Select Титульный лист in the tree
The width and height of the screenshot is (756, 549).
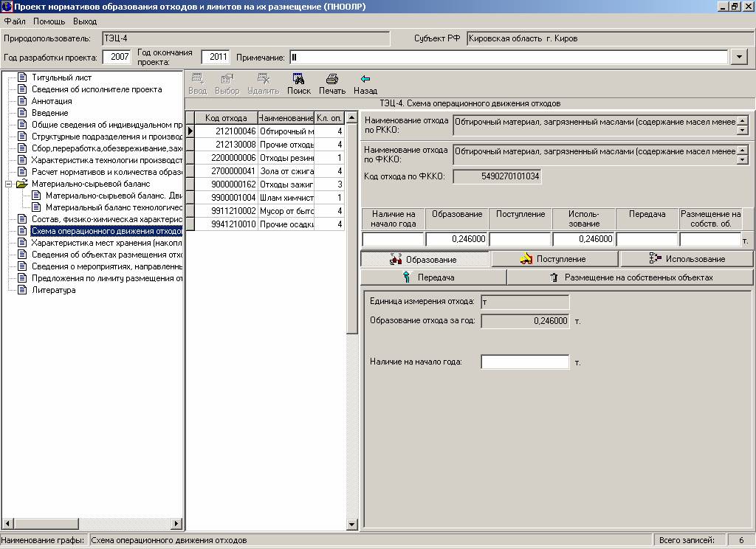coord(61,77)
